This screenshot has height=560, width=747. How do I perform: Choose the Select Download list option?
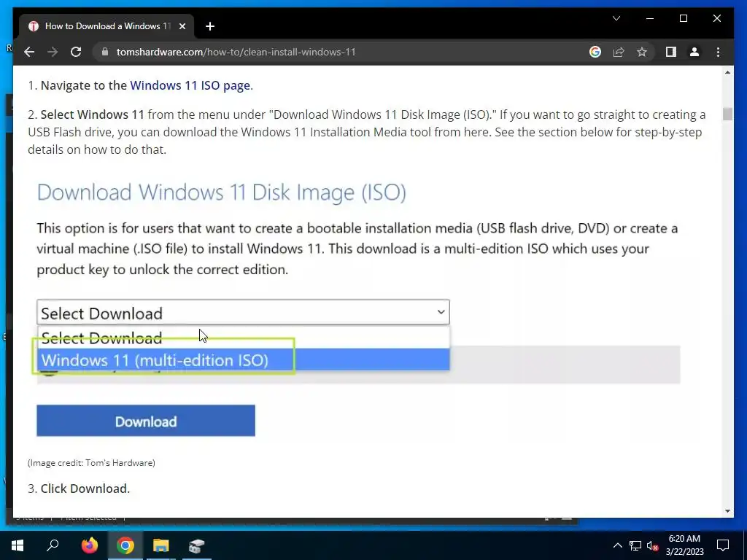(243, 337)
